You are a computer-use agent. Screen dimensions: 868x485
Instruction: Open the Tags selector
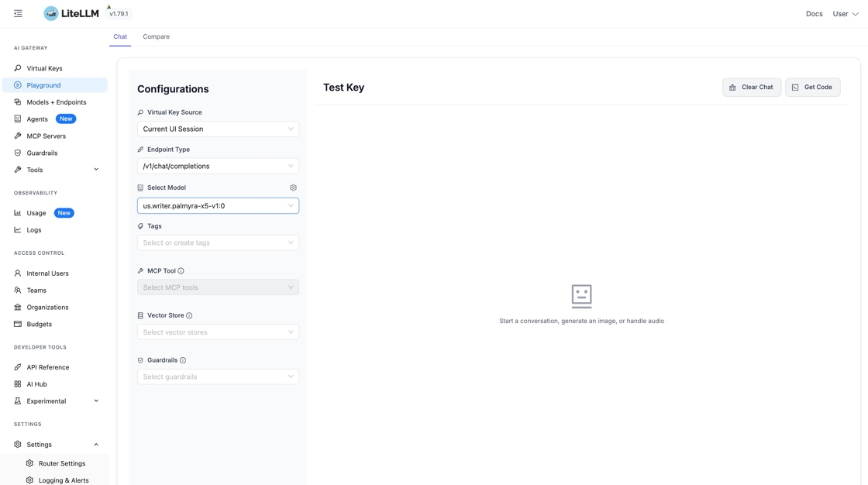click(x=218, y=242)
